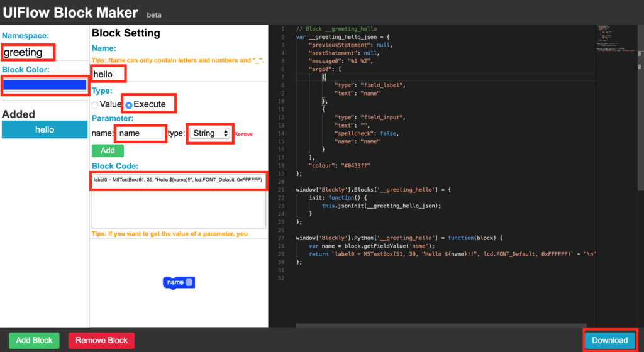Screen dimensions: 644x352
Task: Open the parameter type String dropdown
Action: click(x=210, y=133)
